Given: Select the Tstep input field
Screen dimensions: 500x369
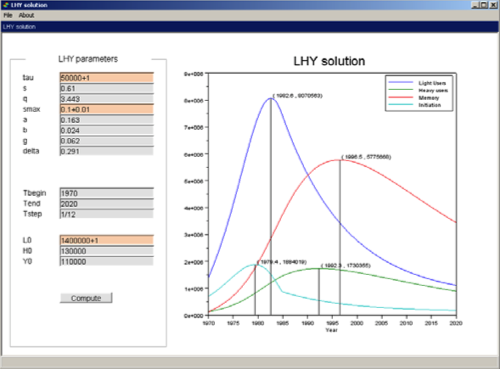Looking at the screenshot, I should 107,214.
